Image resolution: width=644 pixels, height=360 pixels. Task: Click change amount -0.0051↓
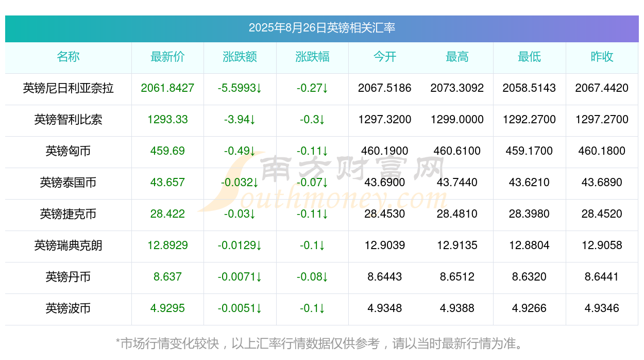coord(240,308)
